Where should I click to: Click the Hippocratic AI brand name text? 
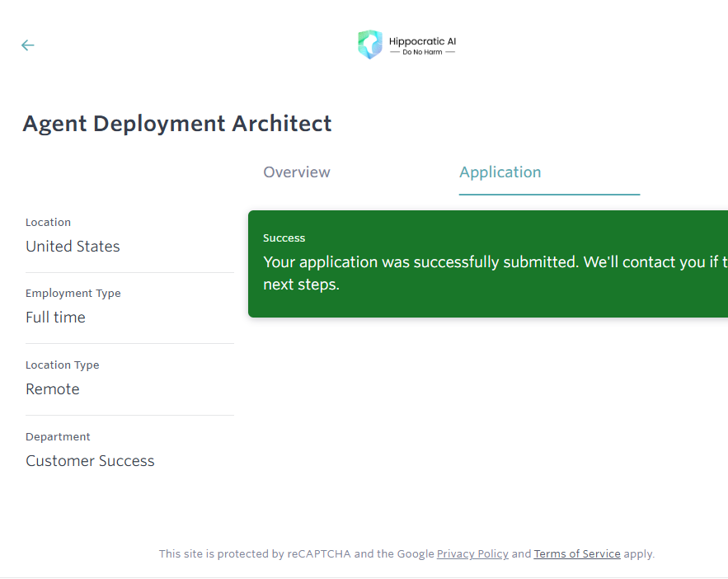(422, 40)
